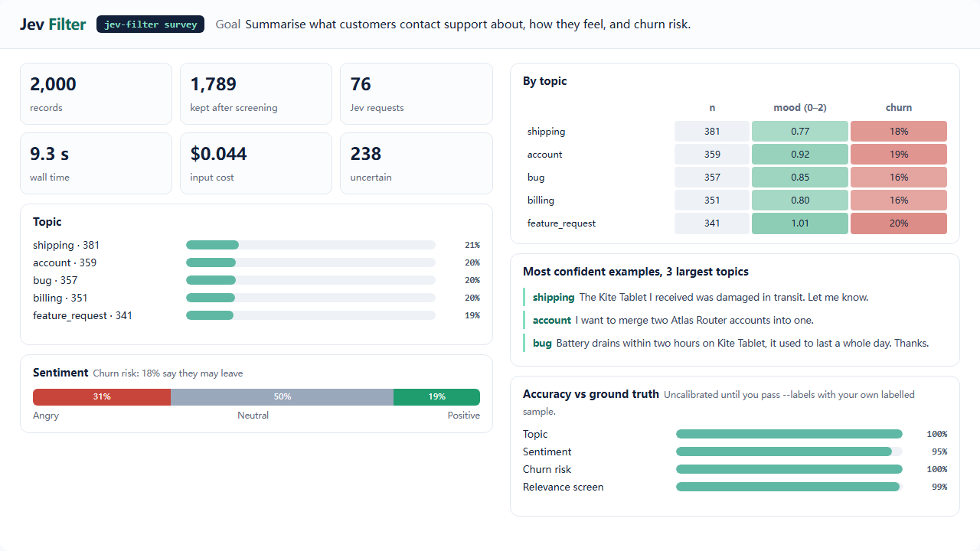Click the "mood (0–2)" column header
The image size is (980, 551).
click(800, 108)
